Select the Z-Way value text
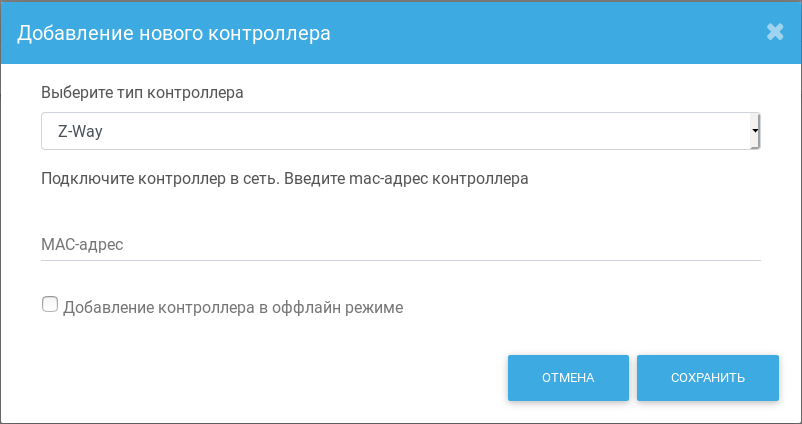Image resolution: width=802 pixels, height=424 pixels. click(80, 130)
